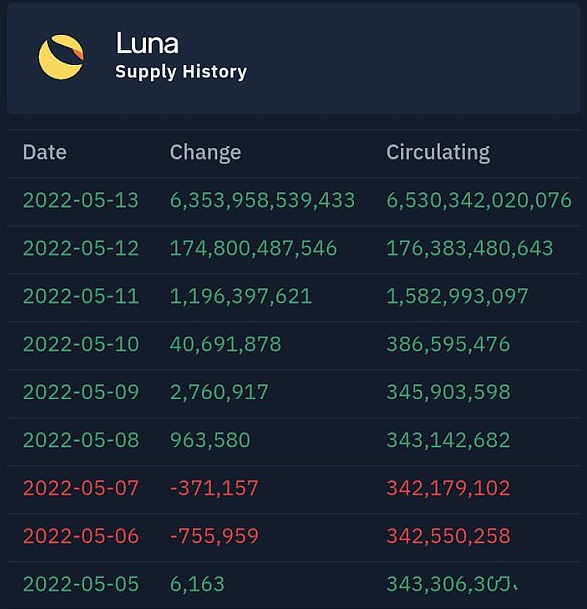The width and height of the screenshot is (587, 609).
Task: Sort by the Circulating column header
Action: (438, 153)
